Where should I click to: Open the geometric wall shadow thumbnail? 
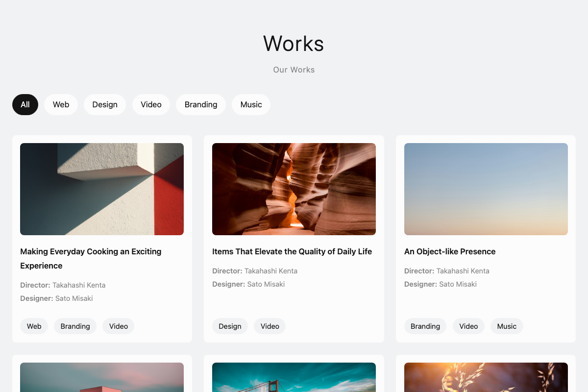[102, 189]
